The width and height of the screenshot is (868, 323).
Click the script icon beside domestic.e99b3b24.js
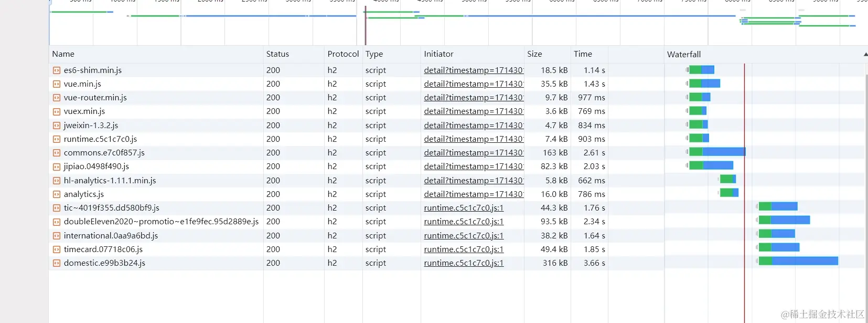tap(57, 263)
